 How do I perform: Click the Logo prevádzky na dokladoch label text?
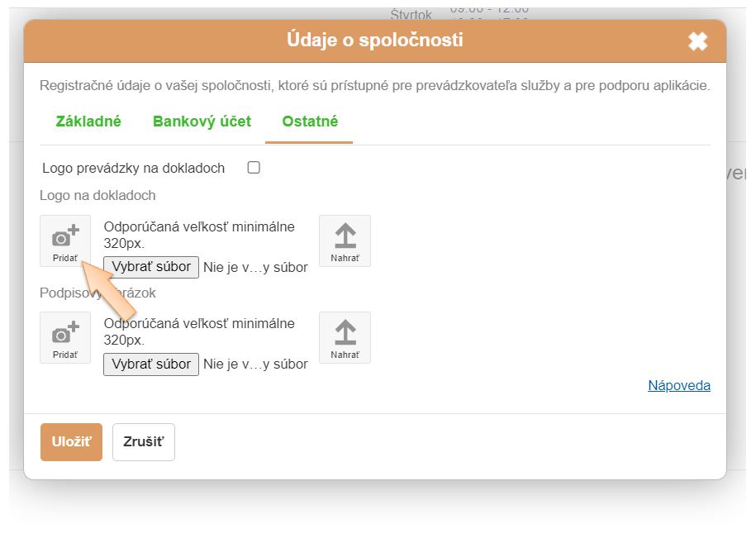coord(134,168)
